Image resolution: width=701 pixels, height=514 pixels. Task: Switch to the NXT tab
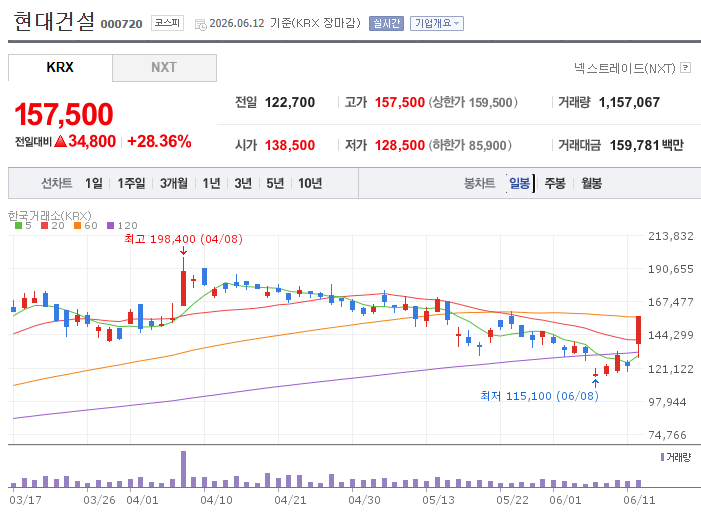click(164, 67)
